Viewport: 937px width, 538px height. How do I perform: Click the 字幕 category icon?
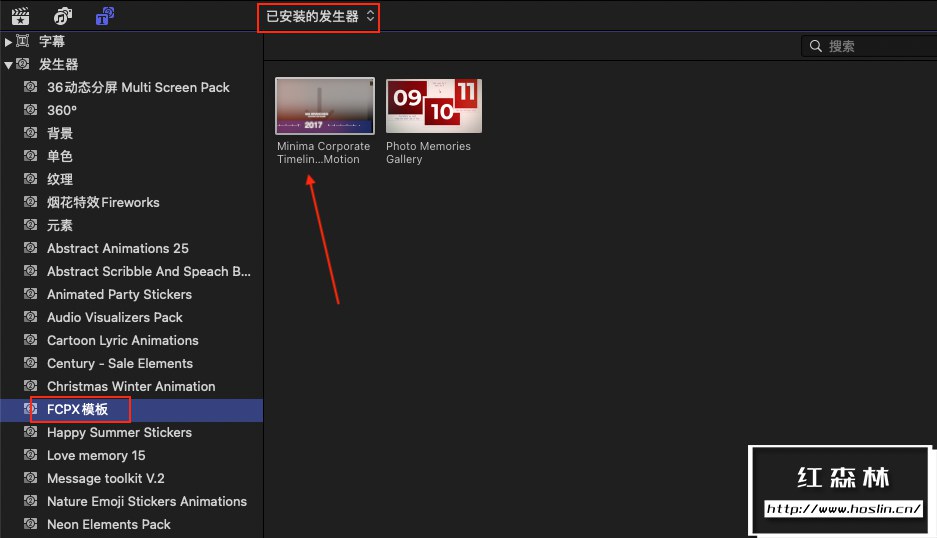pyautogui.click(x=23, y=41)
